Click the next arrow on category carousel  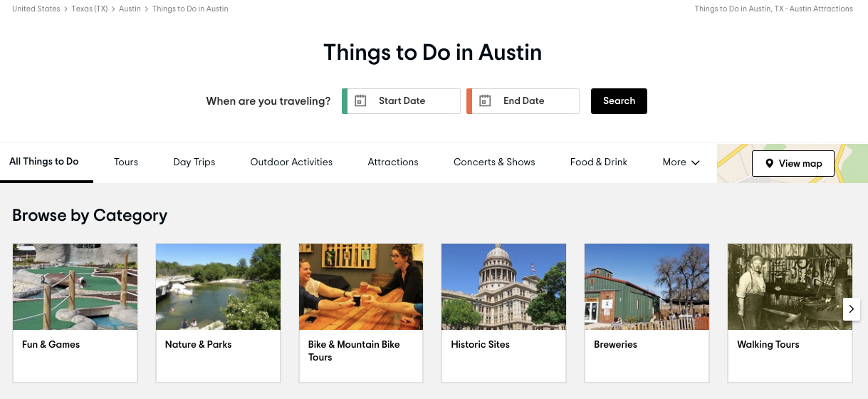pyautogui.click(x=851, y=309)
